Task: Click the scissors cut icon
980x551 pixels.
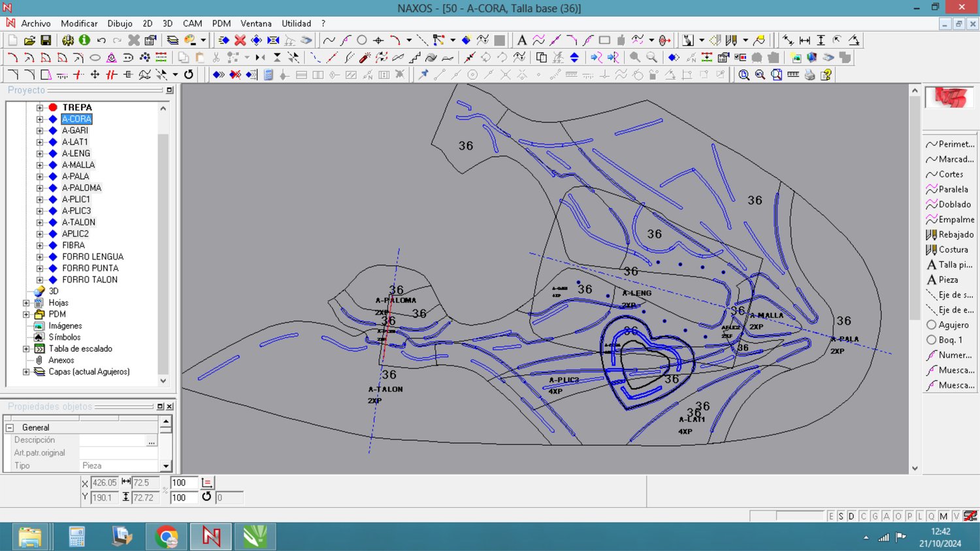Action: [x=216, y=58]
